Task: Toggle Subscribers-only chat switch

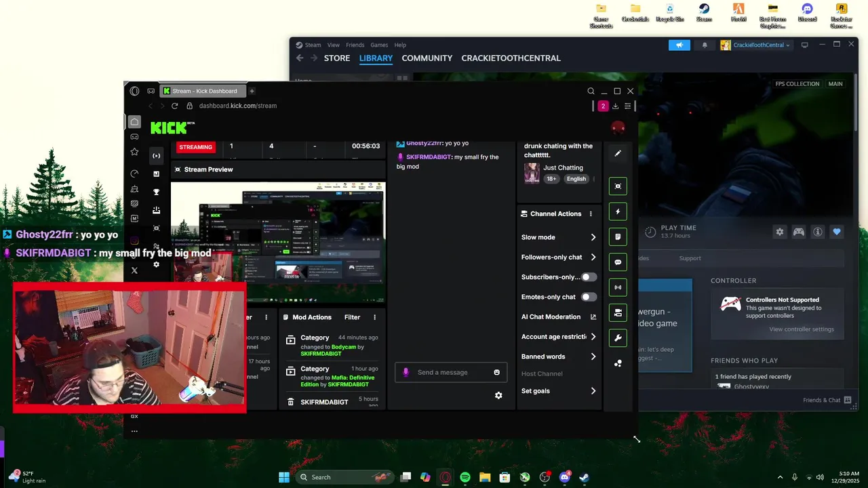Action: click(589, 277)
